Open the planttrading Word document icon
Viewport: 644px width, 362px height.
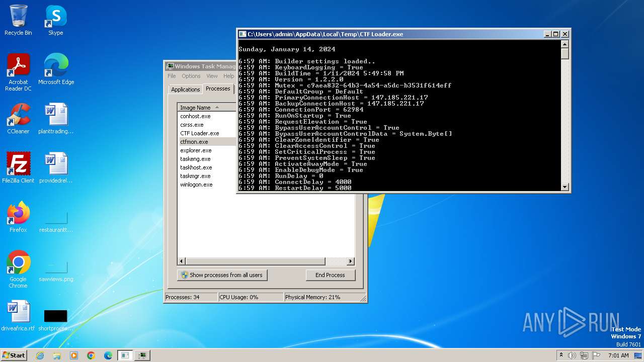56,119
